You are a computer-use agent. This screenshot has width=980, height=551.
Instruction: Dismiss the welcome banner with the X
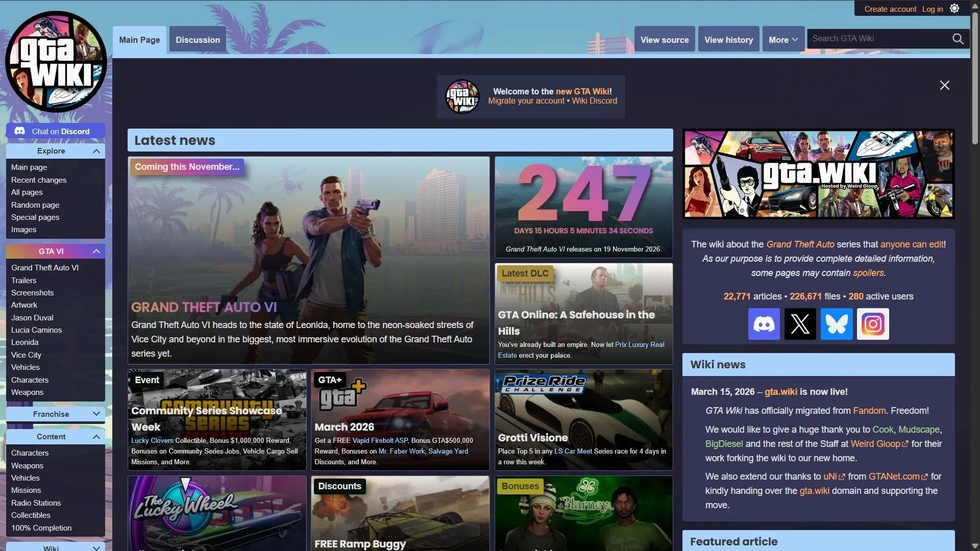coord(945,85)
